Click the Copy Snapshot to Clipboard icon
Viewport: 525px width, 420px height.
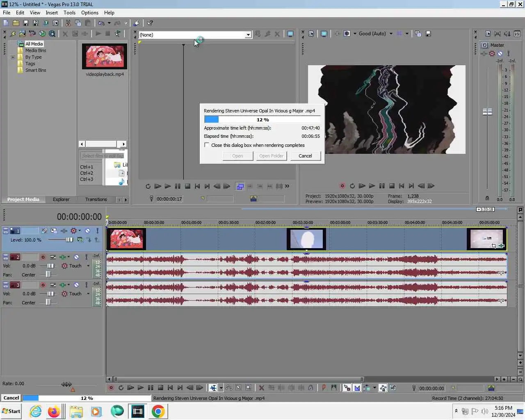(418, 34)
